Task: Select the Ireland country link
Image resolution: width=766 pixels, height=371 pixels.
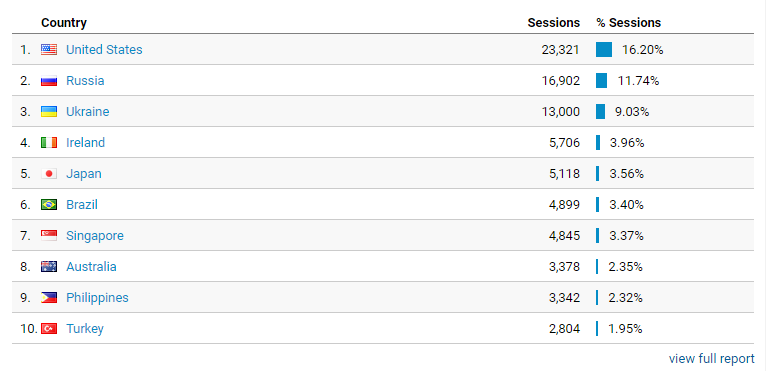Action: (85, 142)
